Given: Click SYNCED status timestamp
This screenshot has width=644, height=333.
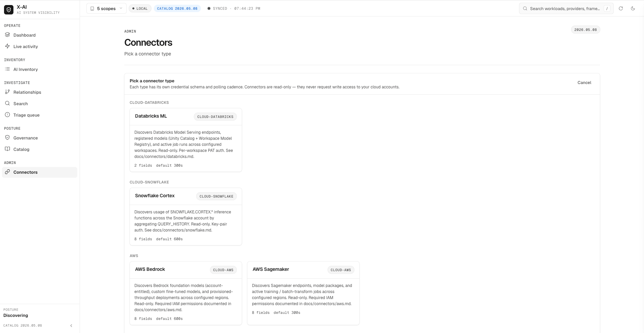Looking at the screenshot, I should pyautogui.click(x=234, y=8).
